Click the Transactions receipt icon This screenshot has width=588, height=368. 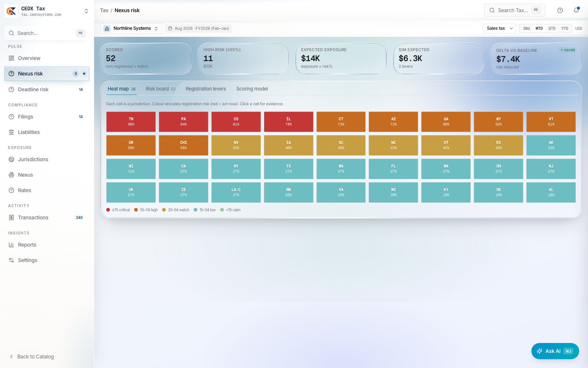pyautogui.click(x=11, y=217)
